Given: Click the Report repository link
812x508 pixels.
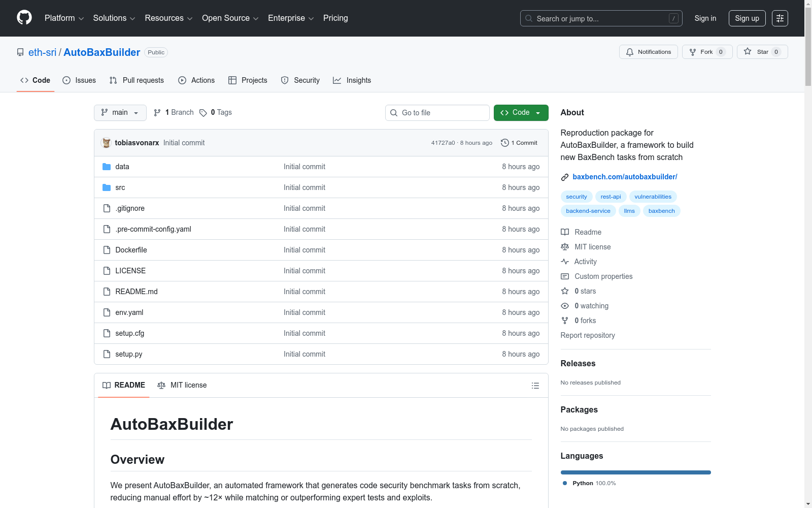Looking at the screenshot, I should 588,335.
